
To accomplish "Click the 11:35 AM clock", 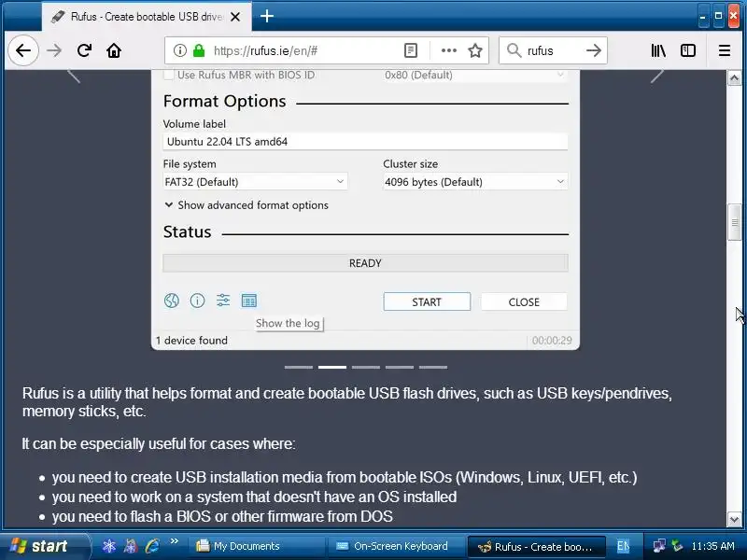I will (x=712, y=546).
